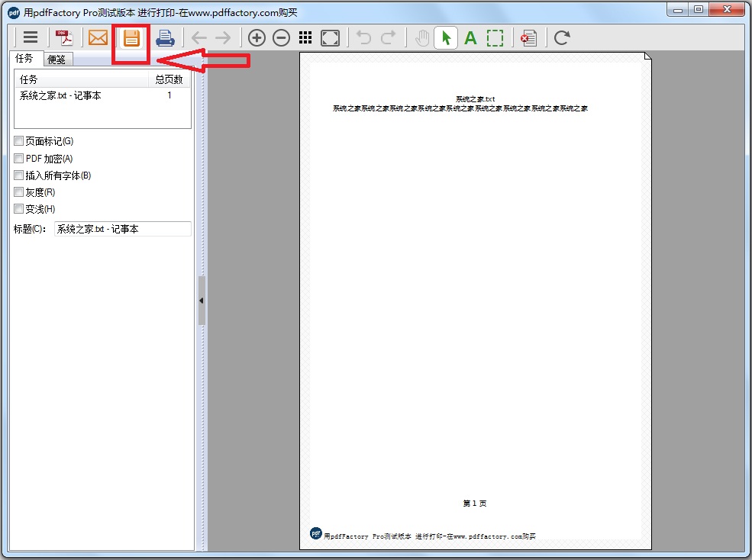The width and height of the screenshot is (752, 560).
Task: Click the orange save floppy disk icon
Action: (x=131, y=37)
